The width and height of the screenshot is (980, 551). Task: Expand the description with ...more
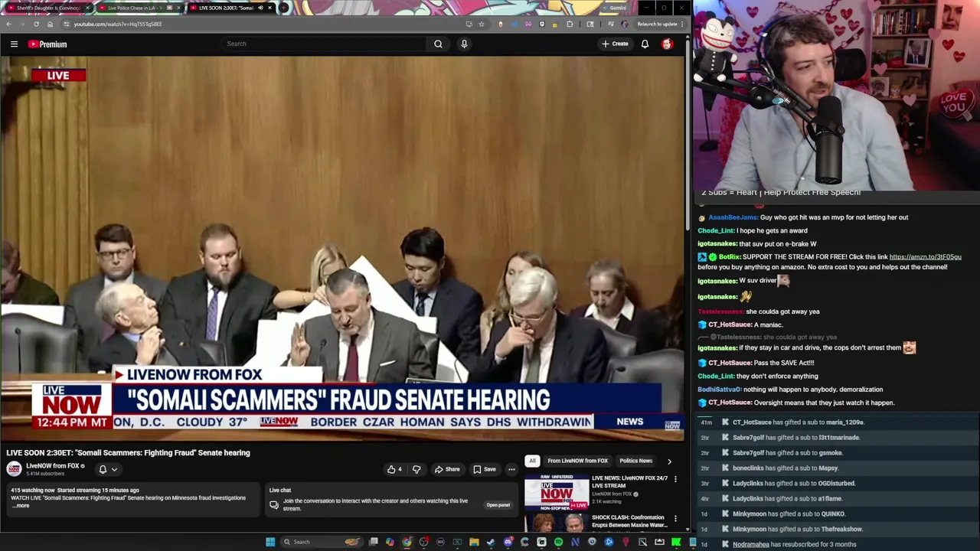coord(21,506)
